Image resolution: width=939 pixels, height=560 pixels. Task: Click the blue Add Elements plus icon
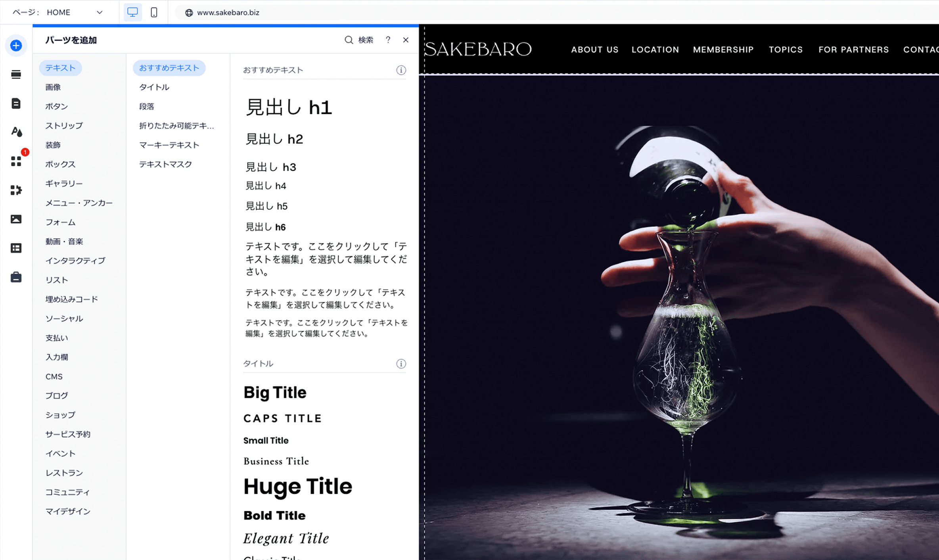(16, 46)
